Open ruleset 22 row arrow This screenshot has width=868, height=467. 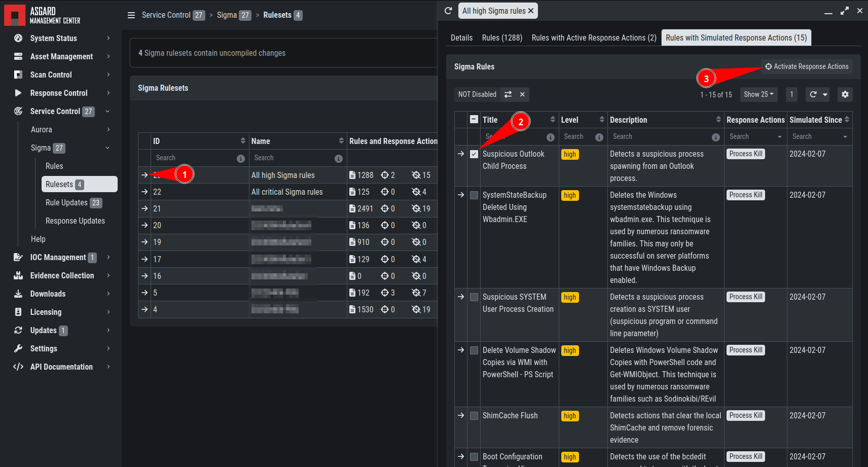pyautogui.click(x=144, y=192)
